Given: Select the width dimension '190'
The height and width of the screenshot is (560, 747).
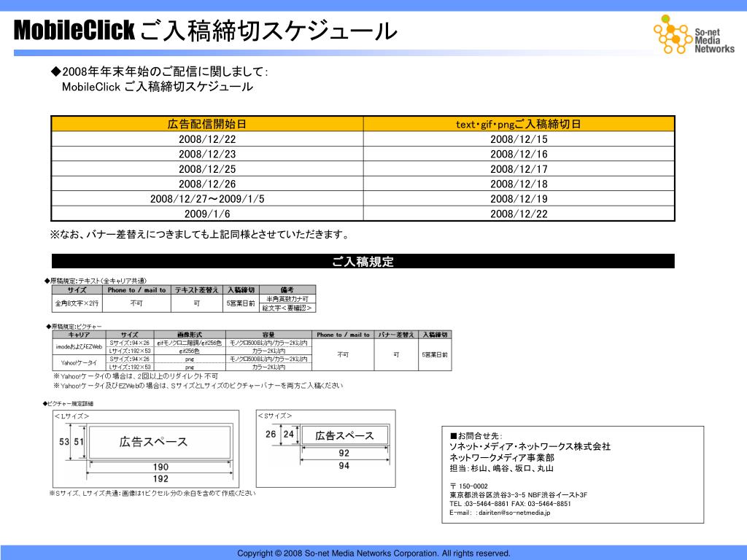Looking at the screenshot, I should [x=160, y=467].
